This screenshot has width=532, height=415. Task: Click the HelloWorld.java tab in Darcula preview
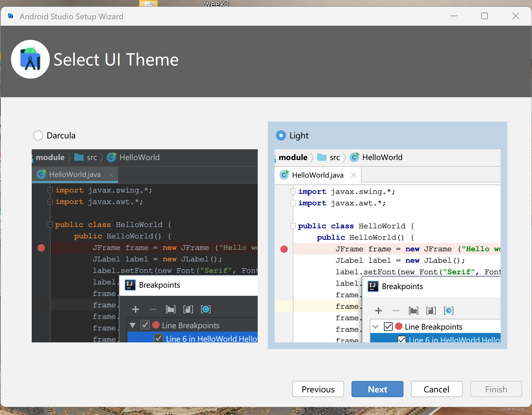tap(75, 175)
